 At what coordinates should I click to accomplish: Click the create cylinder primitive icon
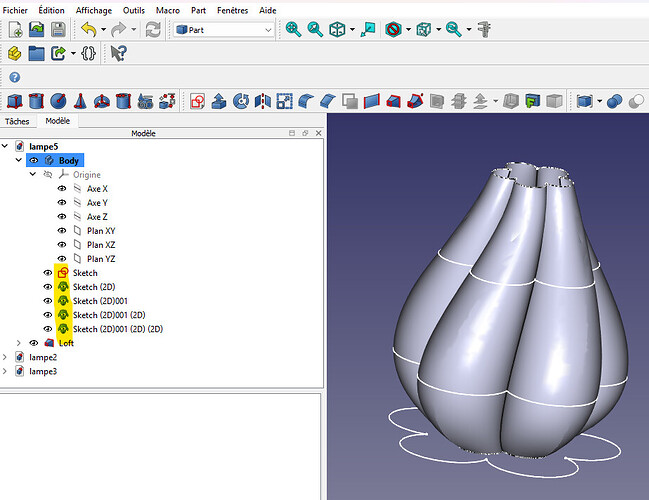[37, 101]
